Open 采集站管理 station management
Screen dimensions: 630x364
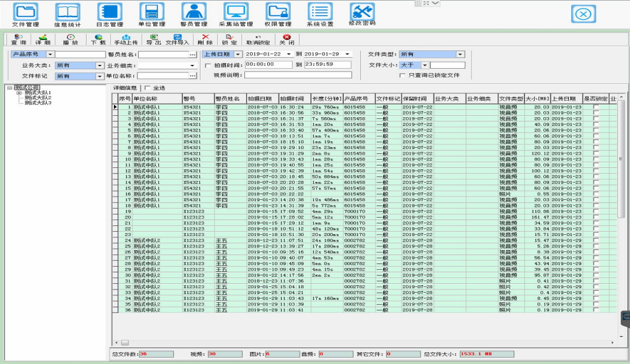pos(235,14)
